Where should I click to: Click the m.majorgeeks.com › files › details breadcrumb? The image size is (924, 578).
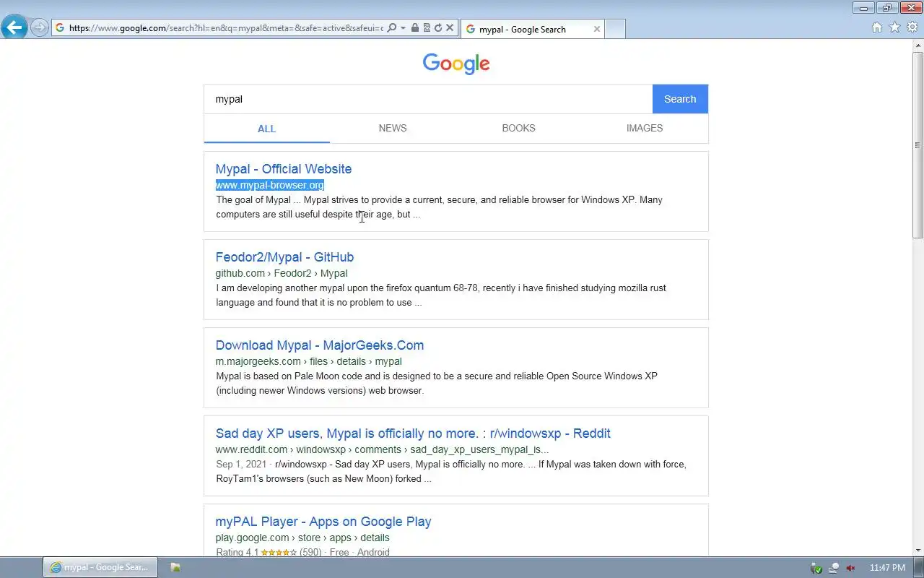pyautogui.click(x=308, y=361)
